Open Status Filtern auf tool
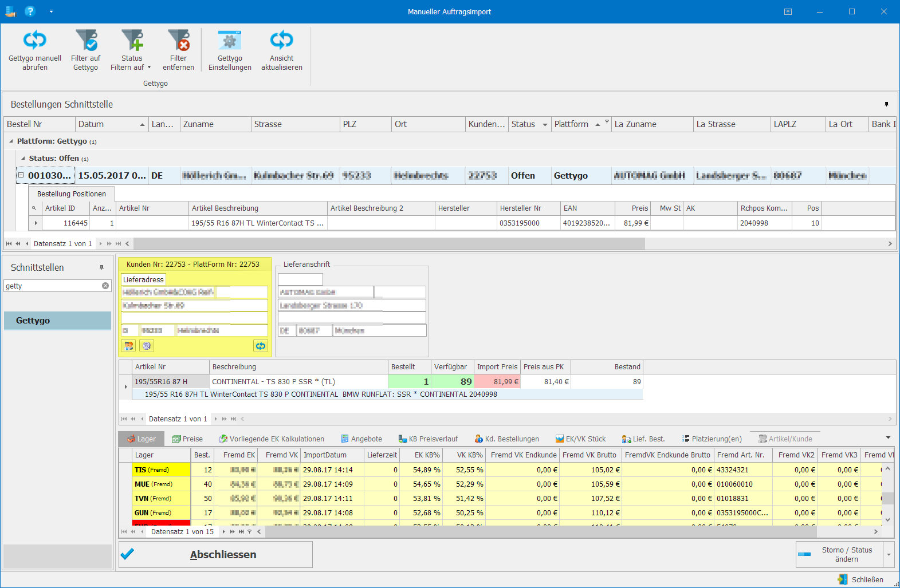Viewport: 900px width, 588px height. tap(132, 50)
